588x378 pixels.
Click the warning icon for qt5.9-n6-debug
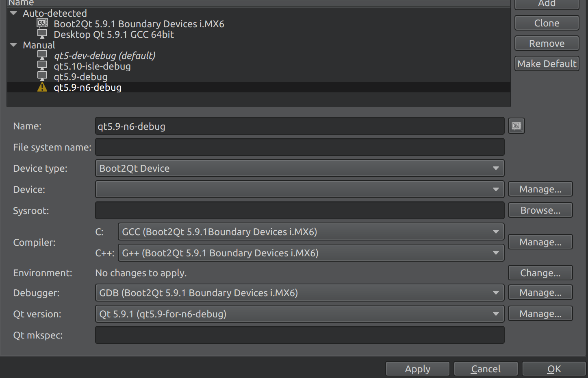42,87
